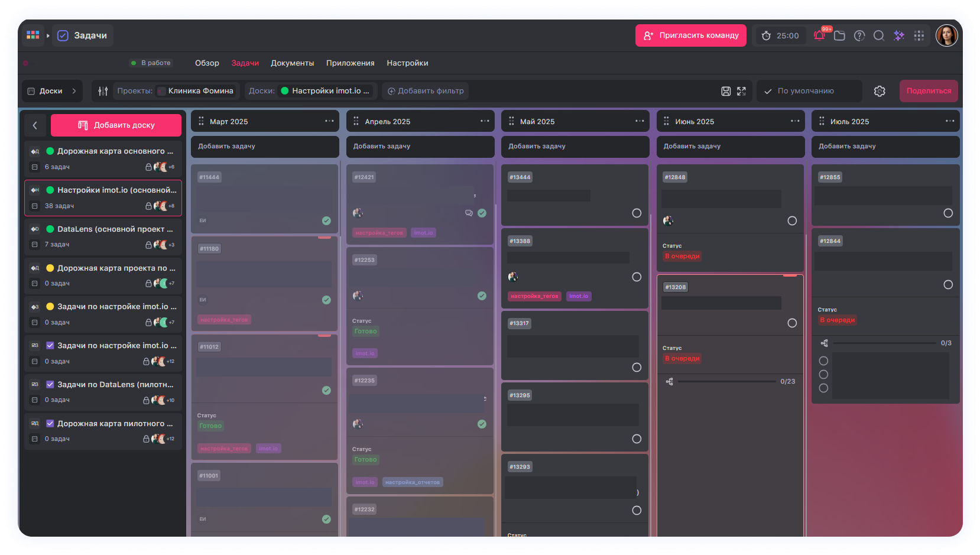Expand the 'Доски' view selector
Image resolution: width=980 pixels, height=555 pixels.
coord(52,91)
